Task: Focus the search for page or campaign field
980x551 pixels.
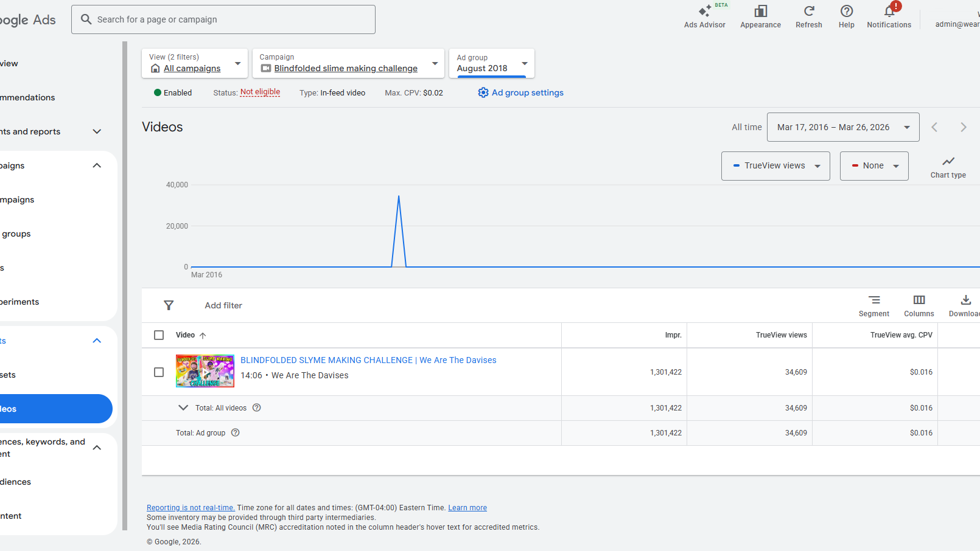Action: click(x=223, y=19)
